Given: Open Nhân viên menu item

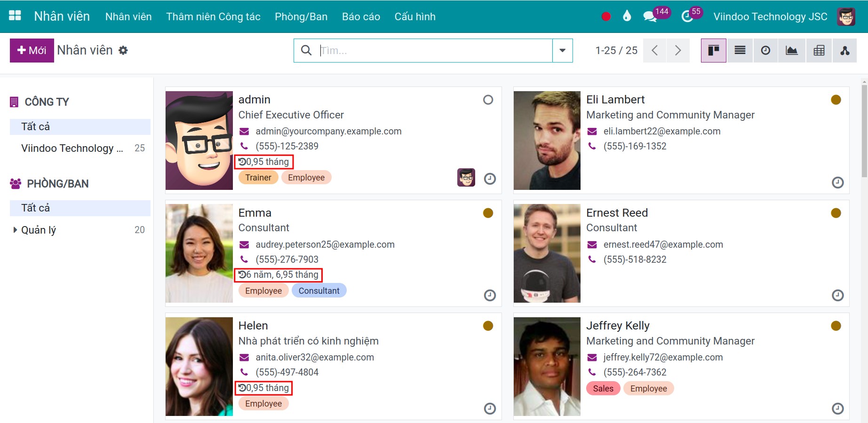Looking at the screenshot, I should point(128,16).
